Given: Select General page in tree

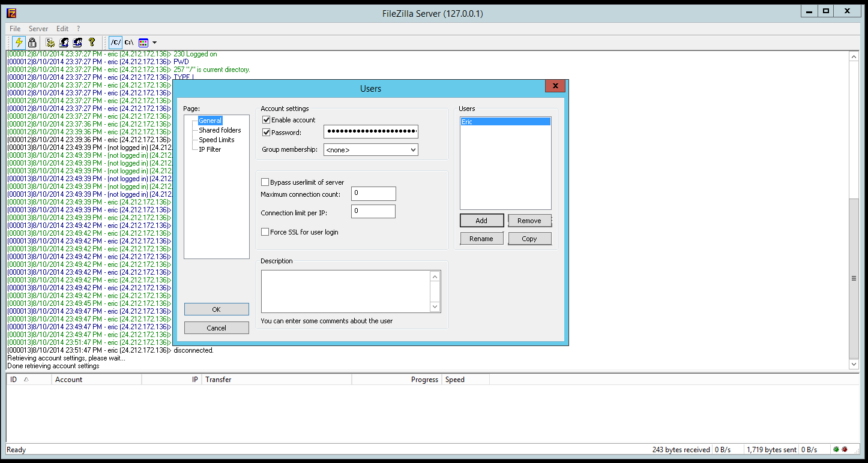Looking at the screenshot, I should (210, 121).
